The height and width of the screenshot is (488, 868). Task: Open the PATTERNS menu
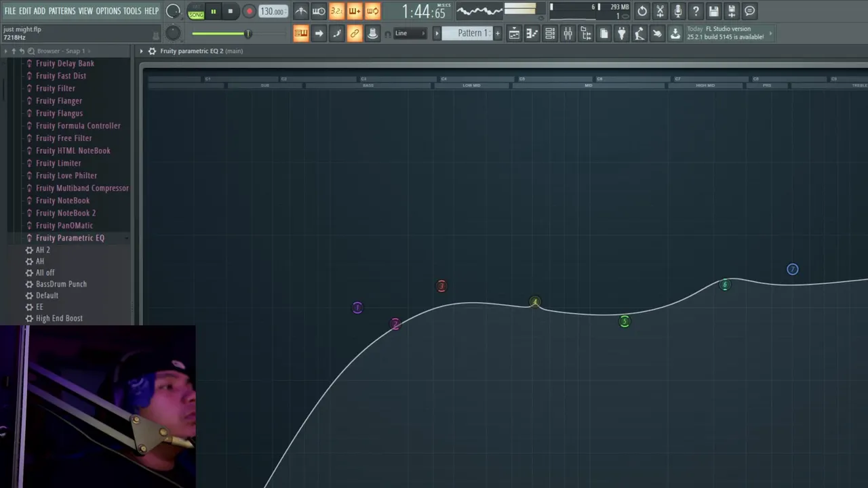click(62, 11)
